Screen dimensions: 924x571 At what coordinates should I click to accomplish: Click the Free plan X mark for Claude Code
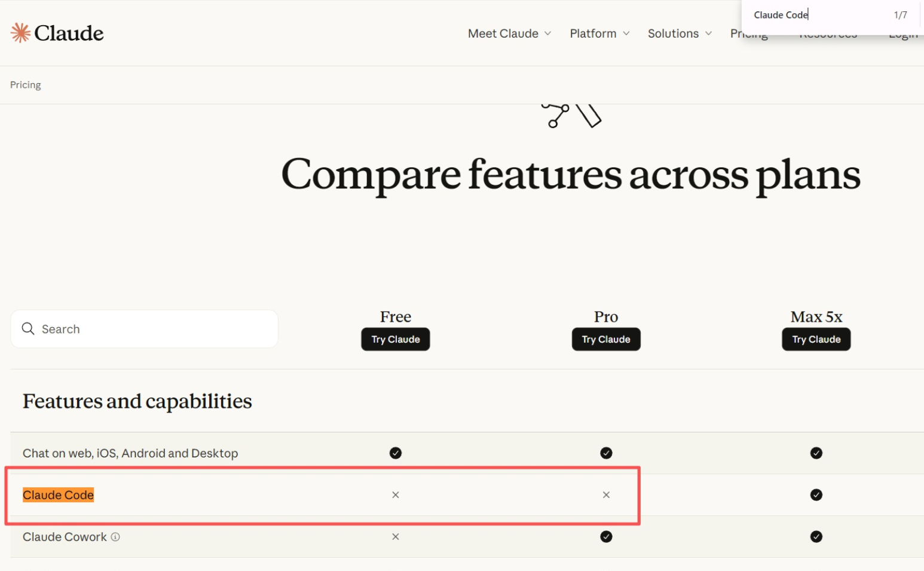[396, 495]
